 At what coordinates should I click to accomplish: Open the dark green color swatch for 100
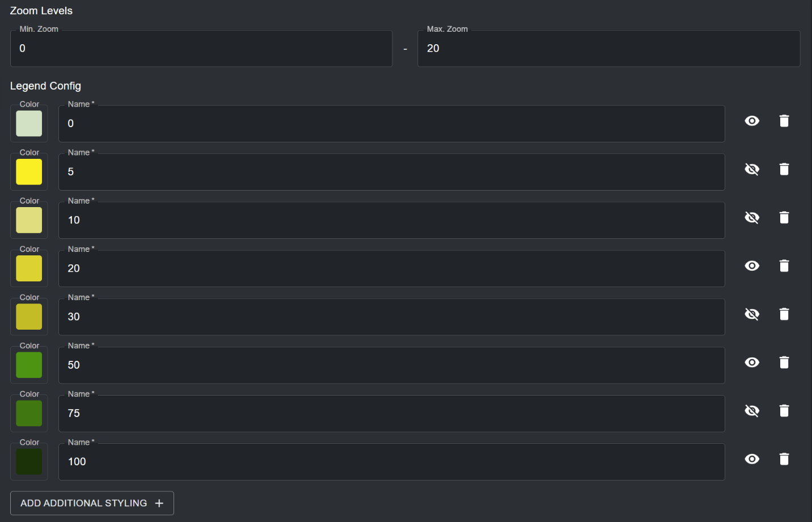pos(29,462)
